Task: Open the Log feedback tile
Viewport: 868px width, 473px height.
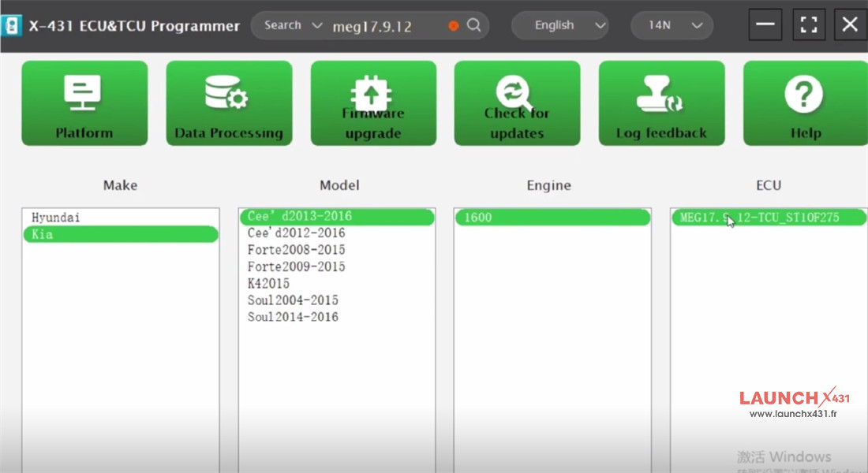Action: point(661,103)
